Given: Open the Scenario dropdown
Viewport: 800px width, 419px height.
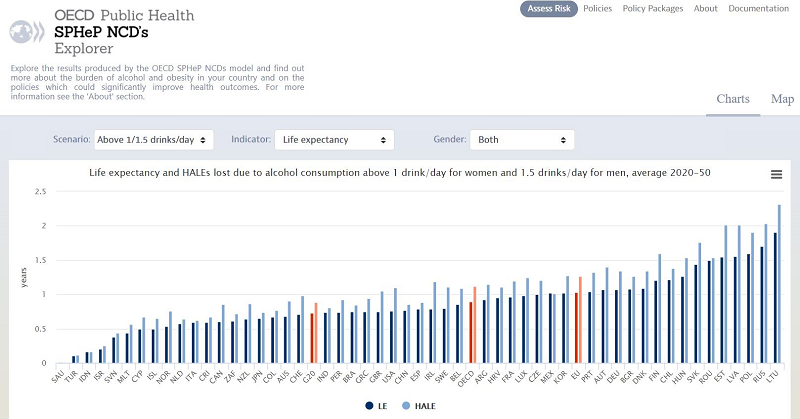Looking at the screenshot, I should click(154, 140).
